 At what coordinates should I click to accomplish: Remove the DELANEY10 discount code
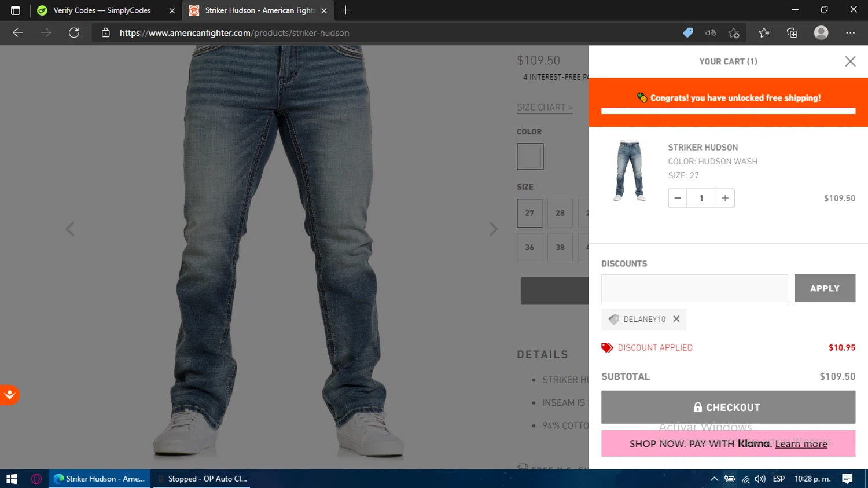[x=676, y=319]
